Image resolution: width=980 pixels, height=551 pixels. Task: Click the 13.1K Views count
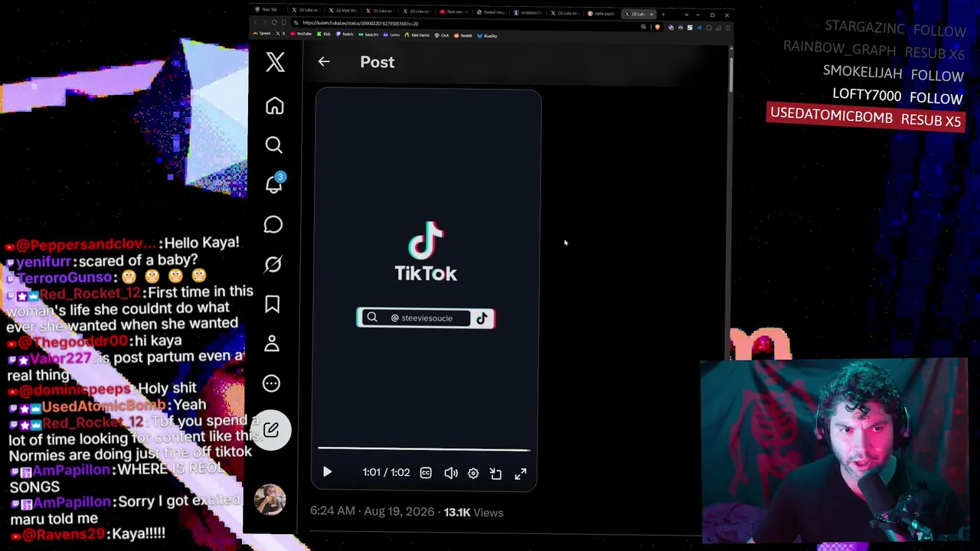(473, 512)
